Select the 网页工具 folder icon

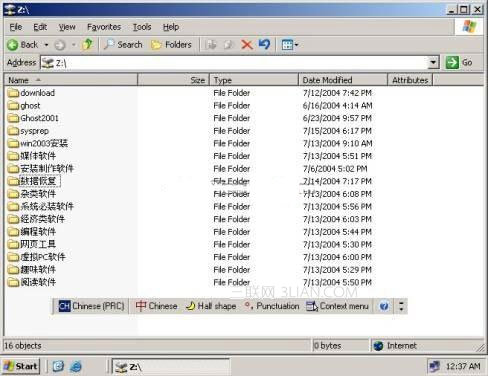[13, 244]
